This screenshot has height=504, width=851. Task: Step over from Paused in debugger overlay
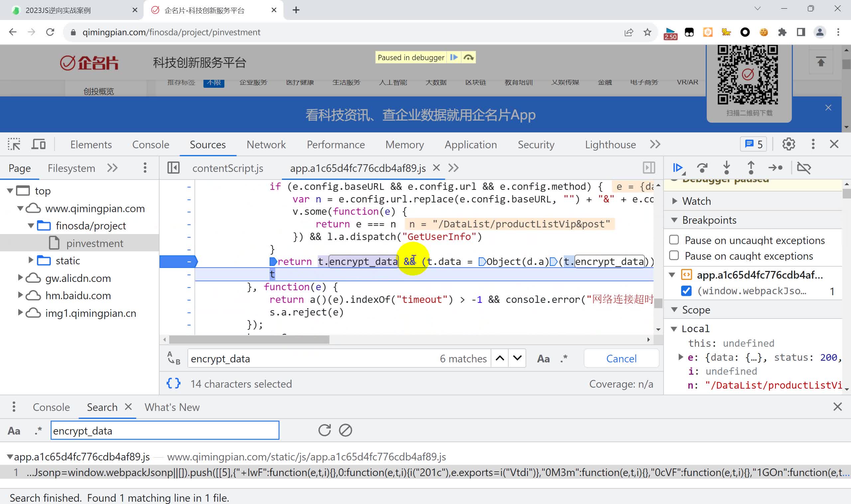pyautogui.click(x=469, y=58)
